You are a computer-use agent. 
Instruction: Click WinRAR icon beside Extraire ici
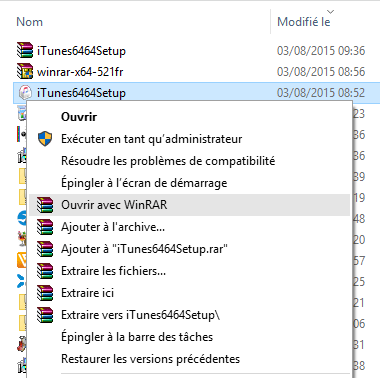(x=45, y=293)
